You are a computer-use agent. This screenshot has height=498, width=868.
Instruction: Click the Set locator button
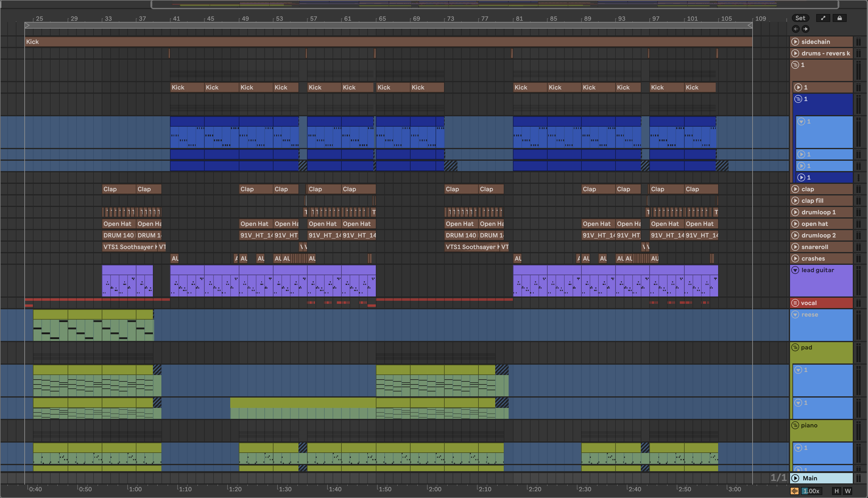click(800, 18)
